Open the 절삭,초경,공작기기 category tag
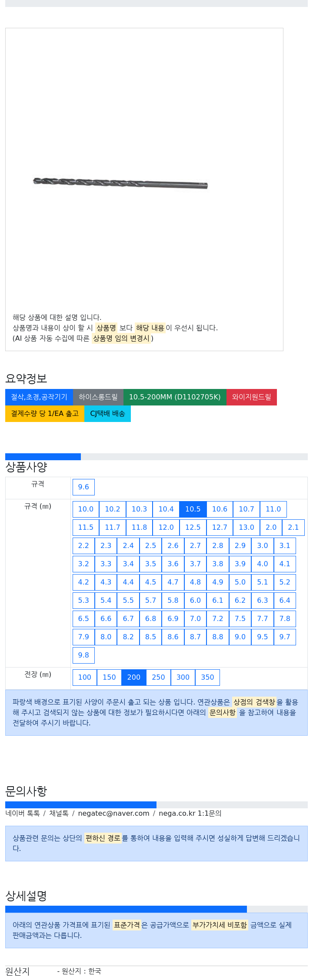 tap(39, 397)
